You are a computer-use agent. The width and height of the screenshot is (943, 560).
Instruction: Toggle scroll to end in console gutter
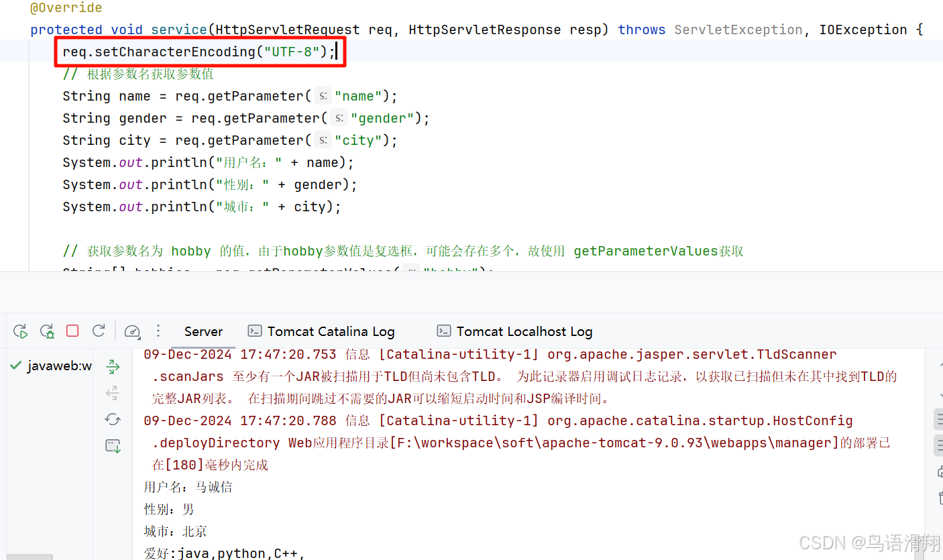[x=939, y=445]
